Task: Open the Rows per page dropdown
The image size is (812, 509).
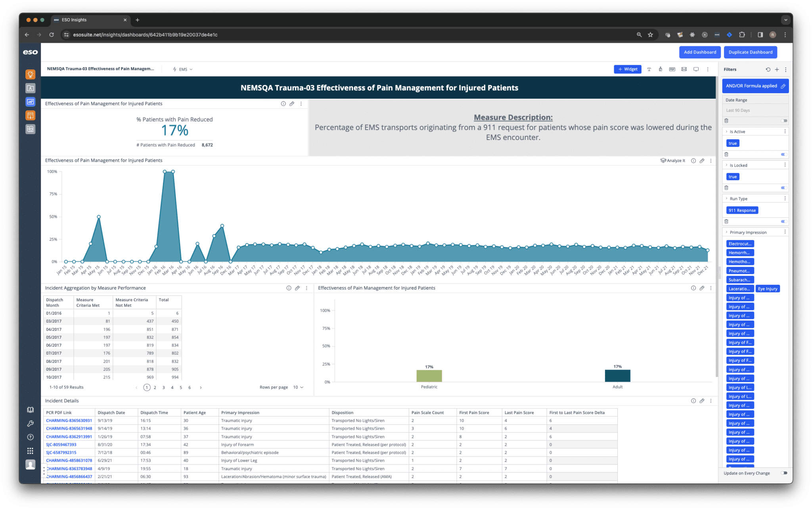Action: [x=298, y=387]
